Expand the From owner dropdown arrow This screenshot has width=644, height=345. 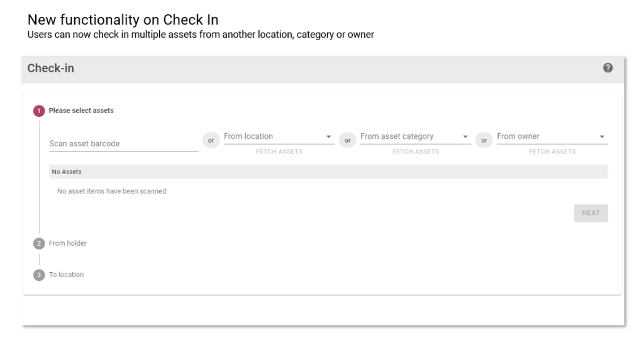point(602,136)
